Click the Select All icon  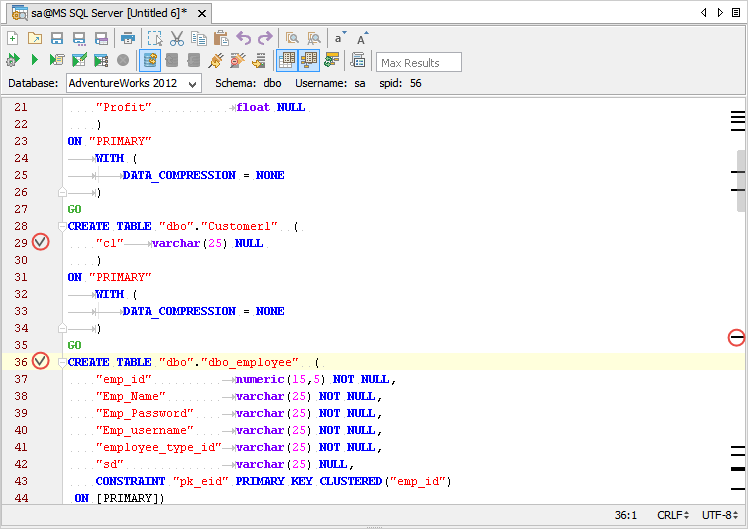pyautogui.click(x=155, y=38)
